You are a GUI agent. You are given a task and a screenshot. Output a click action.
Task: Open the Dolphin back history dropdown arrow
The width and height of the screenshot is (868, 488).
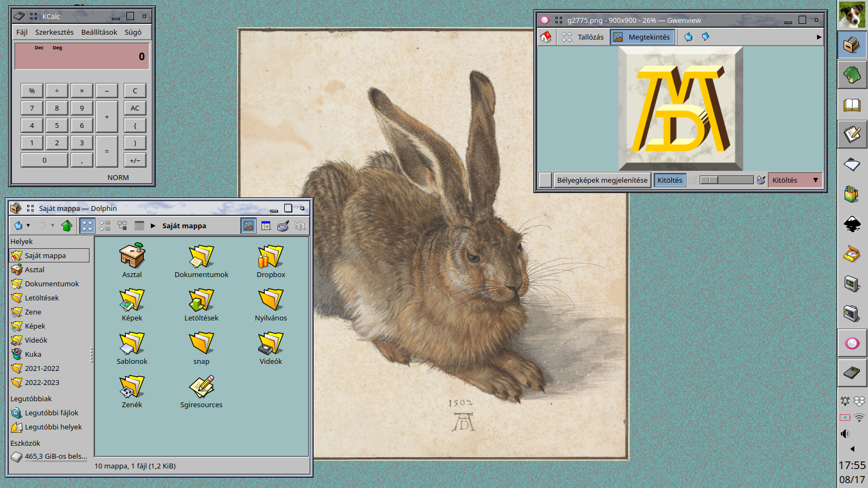click(x=28, y=226)
